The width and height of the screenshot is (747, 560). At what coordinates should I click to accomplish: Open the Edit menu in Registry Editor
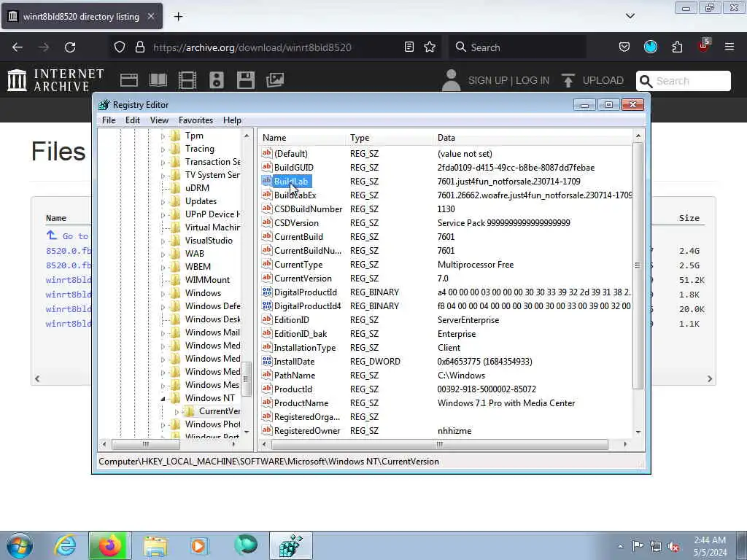[x=133, y=120]
